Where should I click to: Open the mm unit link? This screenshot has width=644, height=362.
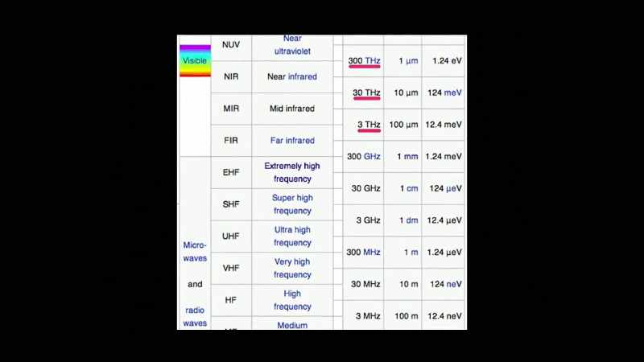[411, 156]
